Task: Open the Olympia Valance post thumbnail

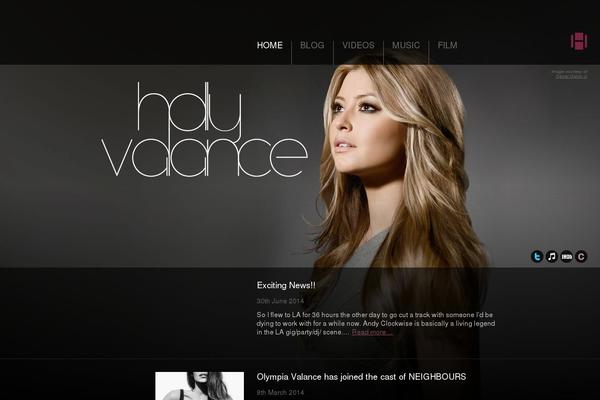Action: pos(199,386)
